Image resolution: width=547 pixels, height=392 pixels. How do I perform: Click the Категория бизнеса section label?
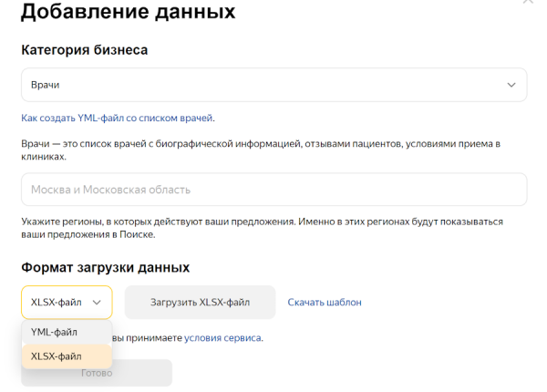pyautogui.click(x=84, y=50)
